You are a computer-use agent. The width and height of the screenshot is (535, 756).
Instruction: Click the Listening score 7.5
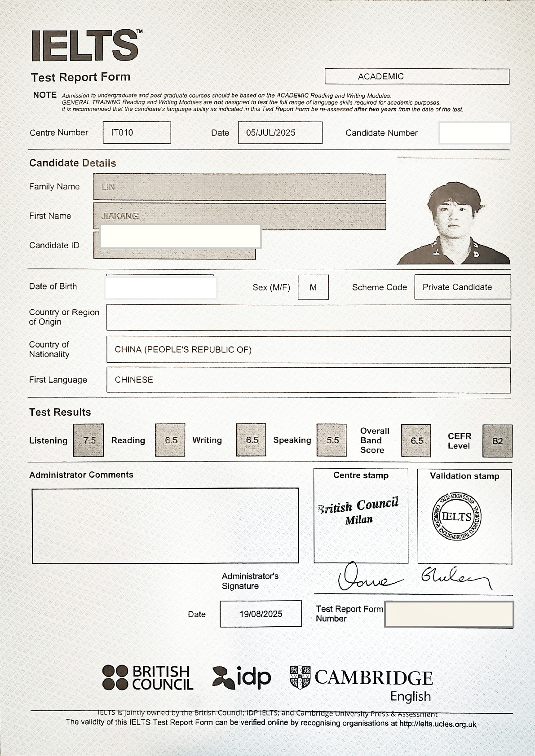88,440
